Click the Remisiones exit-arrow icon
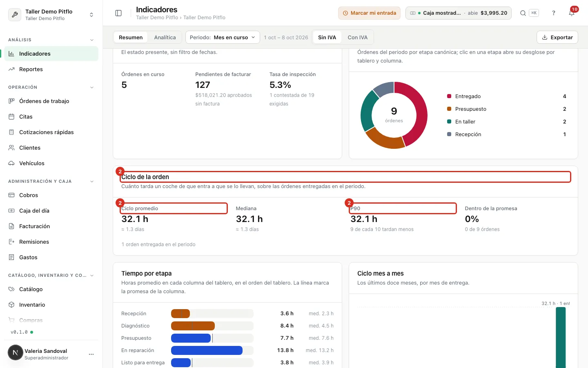The height and width of the screenshot is (368, 588). (x=11, y=242)
